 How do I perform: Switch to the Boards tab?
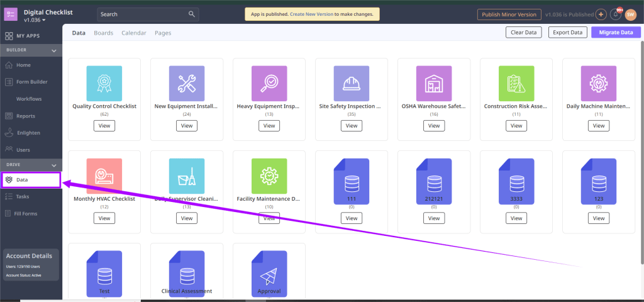pyautogui.click(x=104, y=33)
